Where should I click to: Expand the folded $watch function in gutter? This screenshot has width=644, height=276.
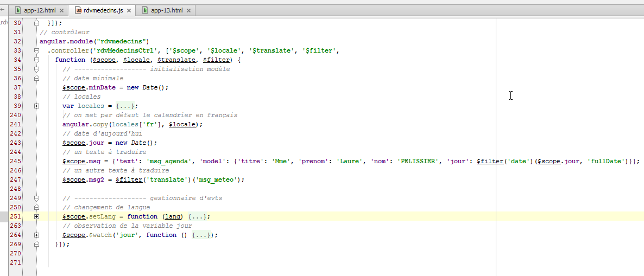point(36,235)
